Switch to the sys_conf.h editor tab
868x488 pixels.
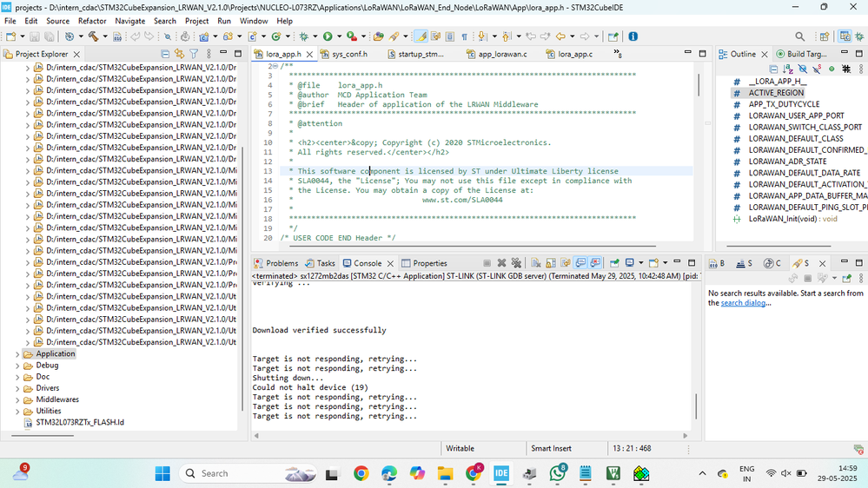coord(349,54)
